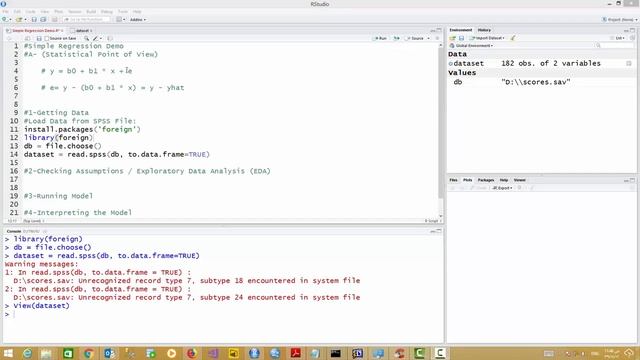This screenshot has height=360, width=640.
Task: Select the Files tab
Action: tap(453, 180)
